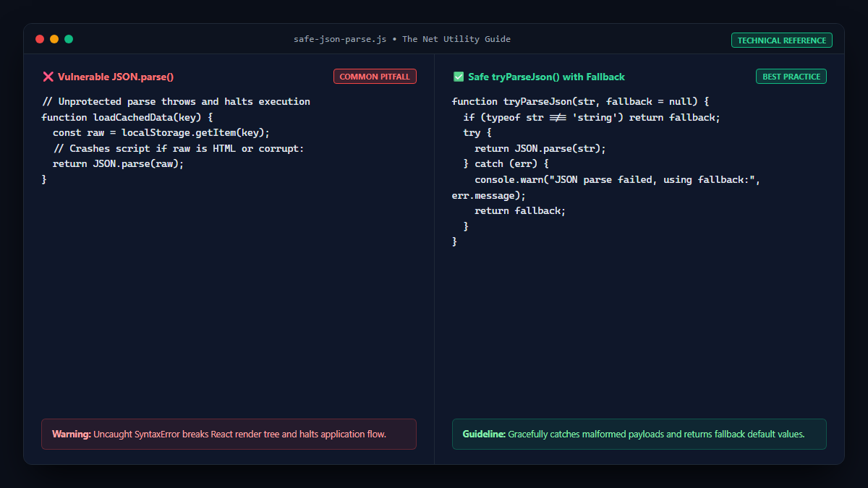The image size is (868, 488).
Task: Click the line 'const raw = localStorage.getItem(key);'
Action: click(x=161, y=132)
